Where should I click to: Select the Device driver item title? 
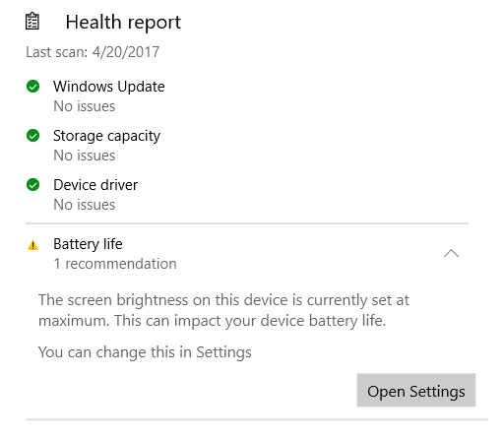click(x=95, y=185)
